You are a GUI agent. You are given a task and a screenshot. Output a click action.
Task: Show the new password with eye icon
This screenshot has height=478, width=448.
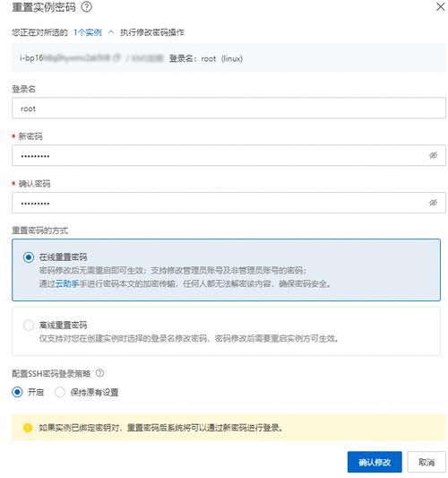click(x=433, y=155)
